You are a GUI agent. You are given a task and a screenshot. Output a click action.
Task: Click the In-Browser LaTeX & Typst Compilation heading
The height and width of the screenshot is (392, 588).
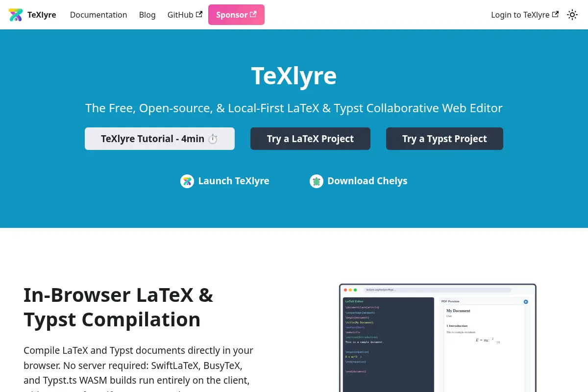coord(119,307)
